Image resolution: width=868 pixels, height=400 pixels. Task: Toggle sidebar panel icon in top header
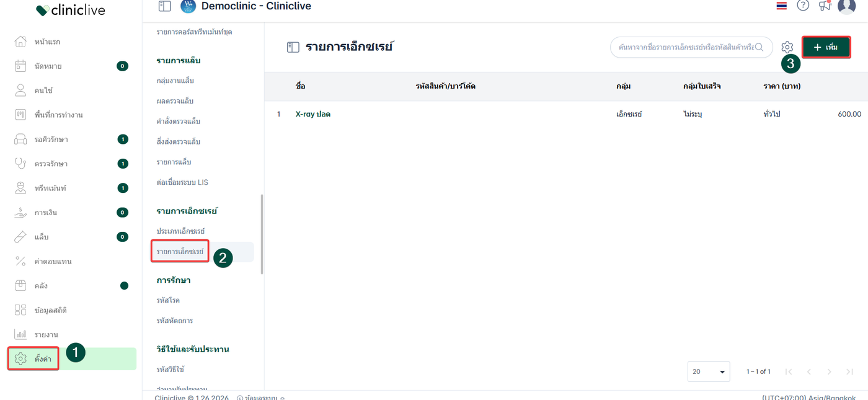(164, 6)
